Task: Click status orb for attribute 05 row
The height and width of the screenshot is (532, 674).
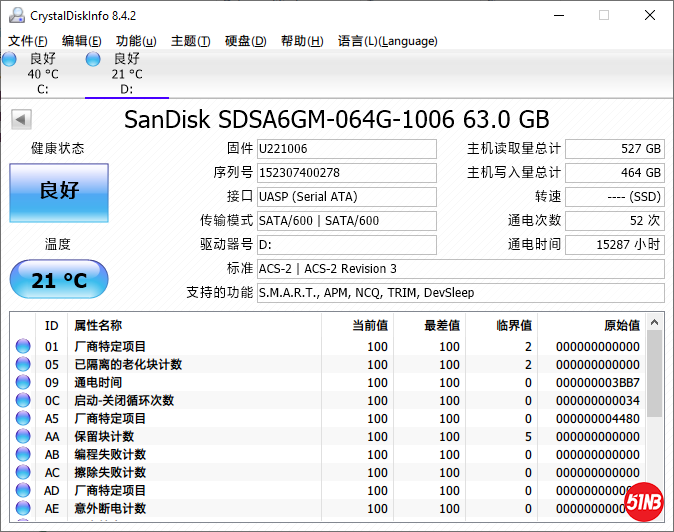Action: point(23,365)
